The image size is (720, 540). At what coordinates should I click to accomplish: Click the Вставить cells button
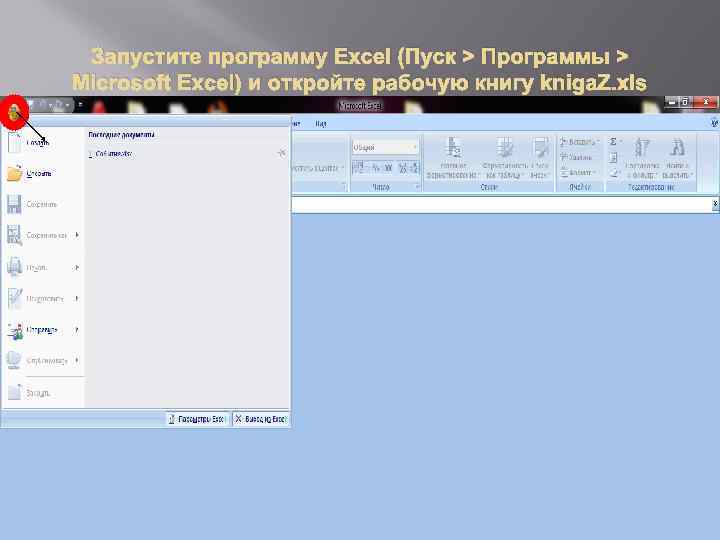579,142
